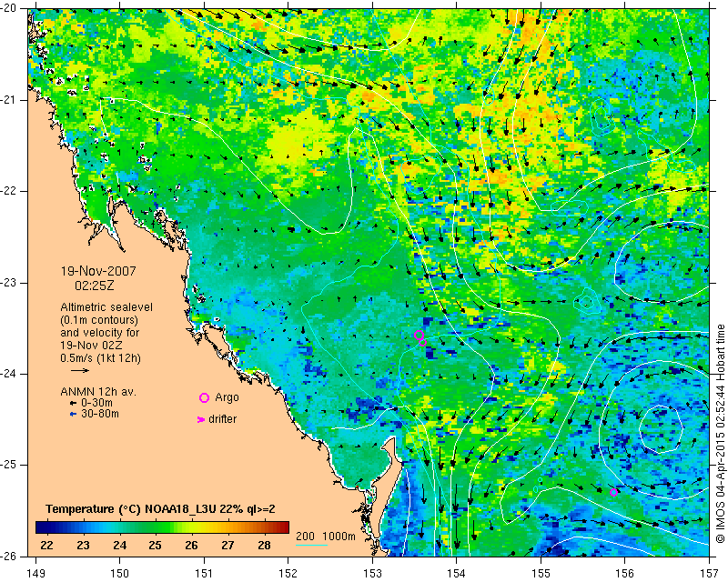Click the date label 19-Nov-2007

click(98, 271)
